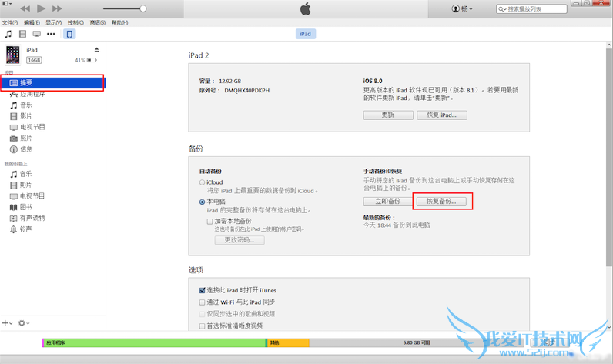This screenshot has height=364, width=613.
Task: Enable 通过 Wi-Fi 与此 iPad 同步 checkbox
Action: click(x=202, y=302)
